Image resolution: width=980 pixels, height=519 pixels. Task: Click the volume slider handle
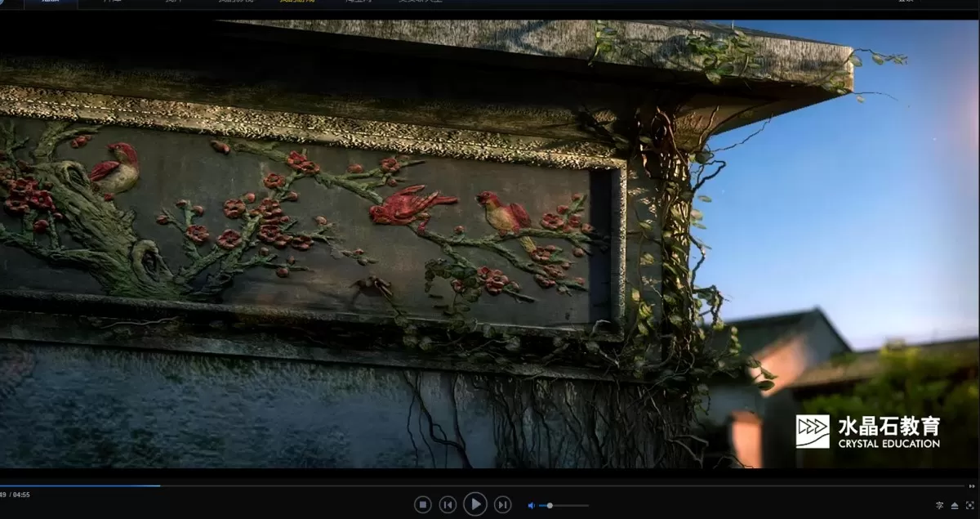(x=550, y=504)
